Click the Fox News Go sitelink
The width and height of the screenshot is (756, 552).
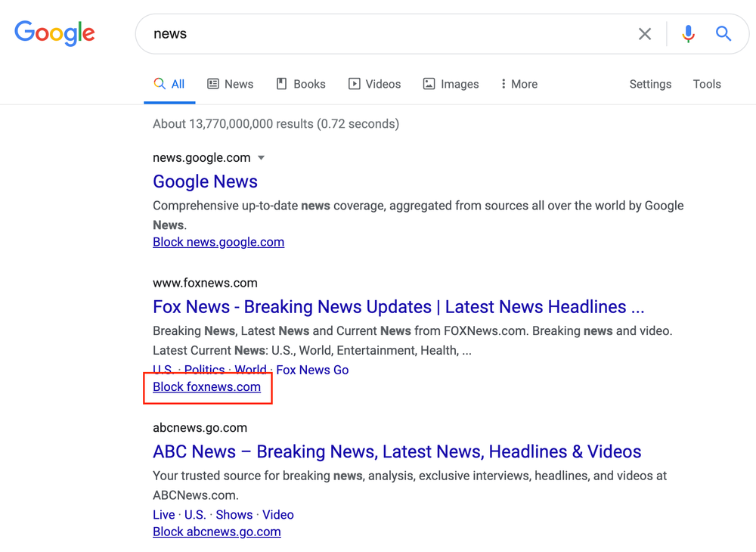coord(312,370)
